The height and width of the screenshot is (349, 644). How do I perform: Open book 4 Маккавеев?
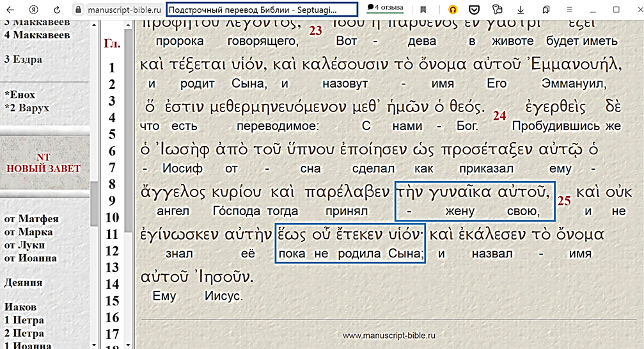coord(37,35)
